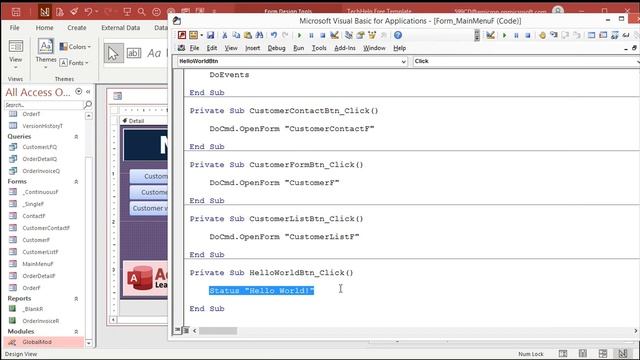Open the VBA Tools menu
The image size is (640, 360).
tap(319, 48)
